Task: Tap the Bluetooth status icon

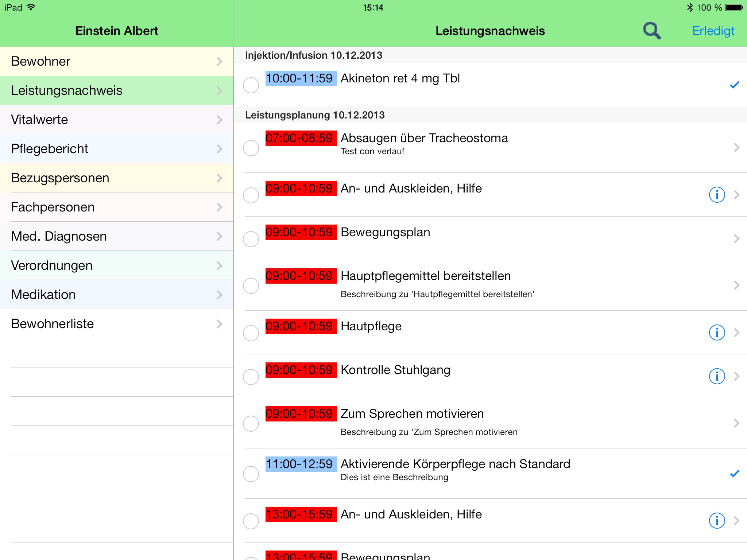Action: pos(690,8)
